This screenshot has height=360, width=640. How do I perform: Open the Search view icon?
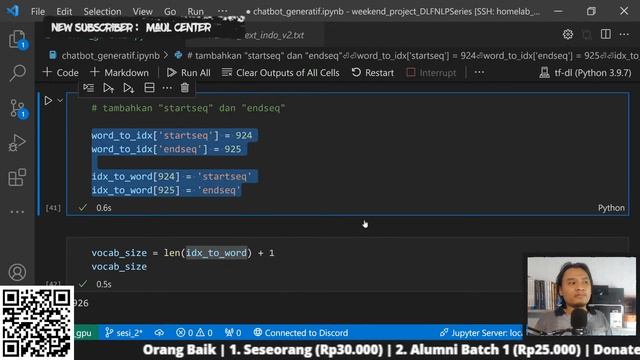(18, 73)
